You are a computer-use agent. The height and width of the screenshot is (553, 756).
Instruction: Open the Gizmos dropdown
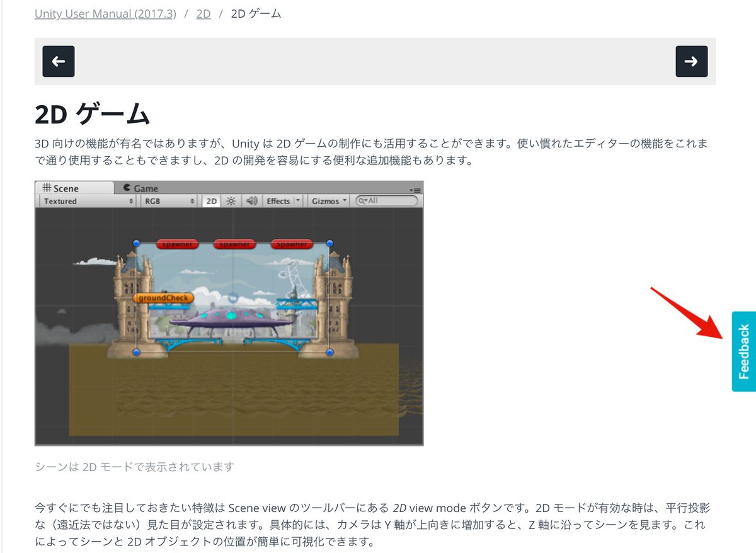(x=329, y=201)
